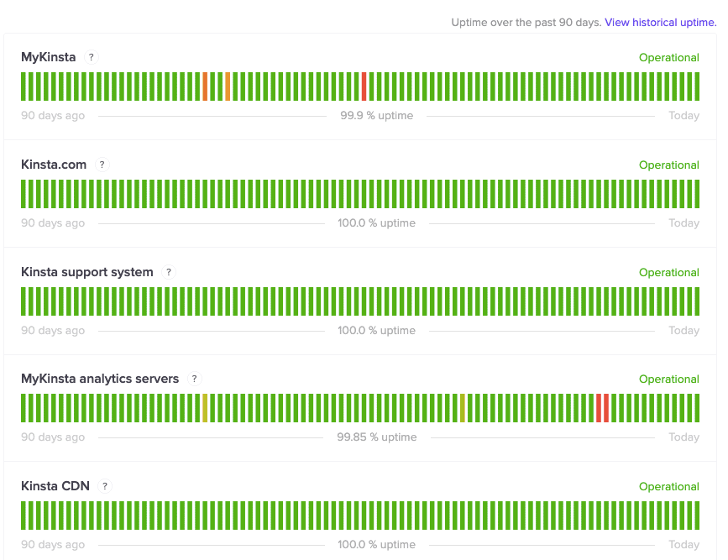The image size is (728, 560).
Task: Click the 100.0 % uptime text under Kinsta support system
Action: (x=376, y=330)
